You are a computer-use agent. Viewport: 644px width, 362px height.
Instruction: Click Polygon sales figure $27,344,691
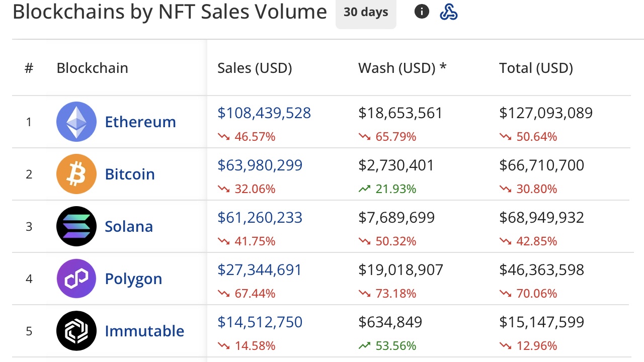[260, 269]
